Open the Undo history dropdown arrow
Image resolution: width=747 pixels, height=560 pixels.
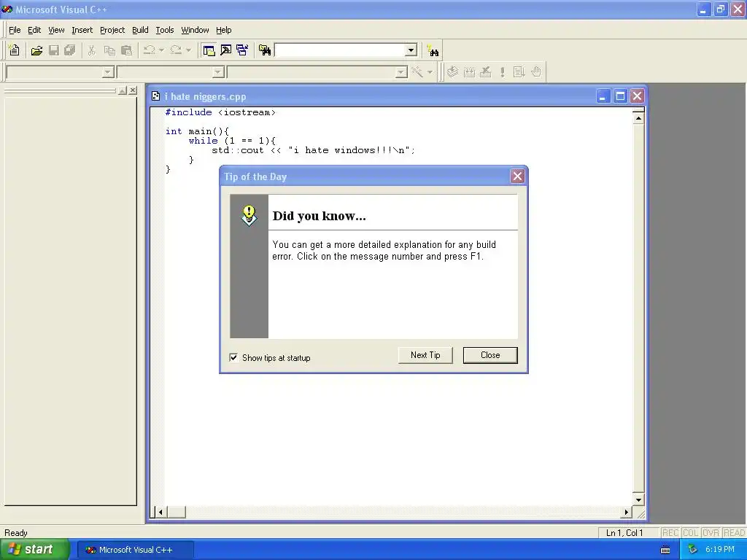[161, 50]
